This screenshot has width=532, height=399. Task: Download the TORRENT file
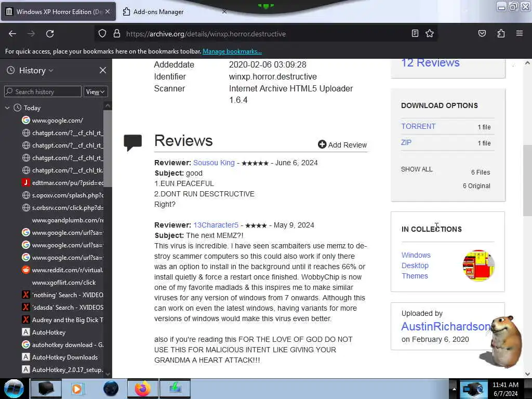[x=418, y=126]
